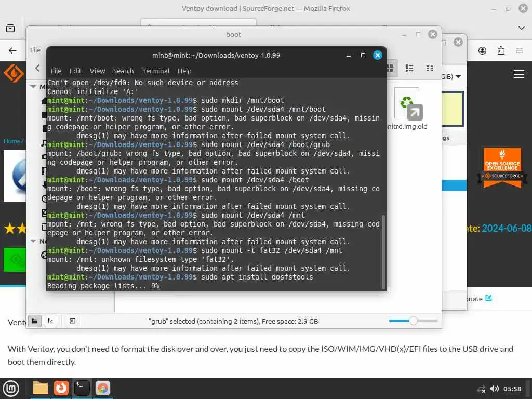This screenshot has height=399, width=532.
Task: Click the SourceForge logo
Action: (x=14, y=73)
